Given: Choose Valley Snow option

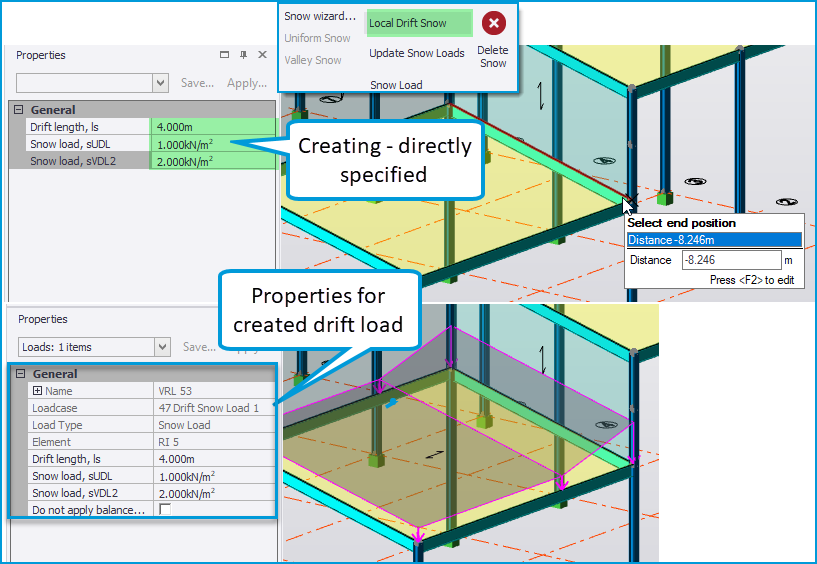Looking at the screenshot, I should tap(313, 60).
